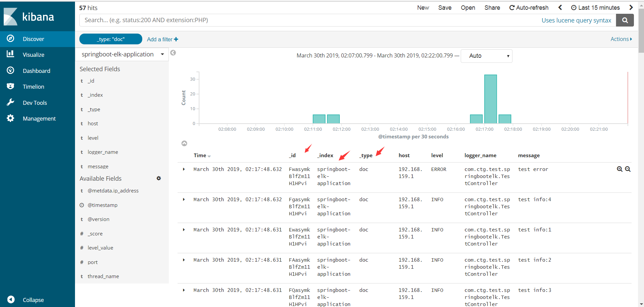Viewport: 644px width, 307px height.
Task: Go to next time range arrow
Action: click(x=631, y=7)
